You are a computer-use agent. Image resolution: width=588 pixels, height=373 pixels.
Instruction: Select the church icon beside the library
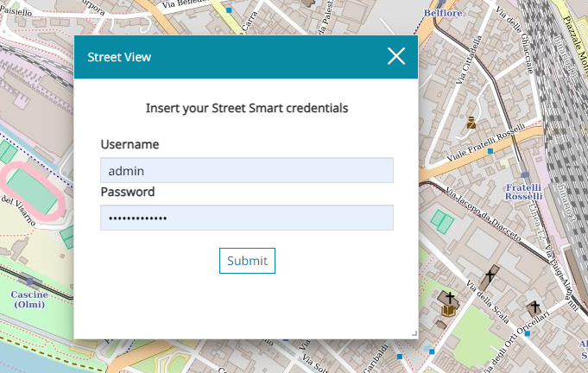(x=450, y=297)
